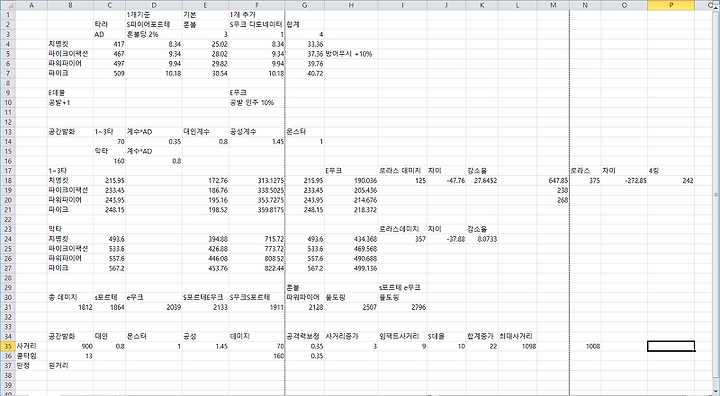720x396 pixels.
Task: Select the cell with value 900
Action: click(70, 346)
